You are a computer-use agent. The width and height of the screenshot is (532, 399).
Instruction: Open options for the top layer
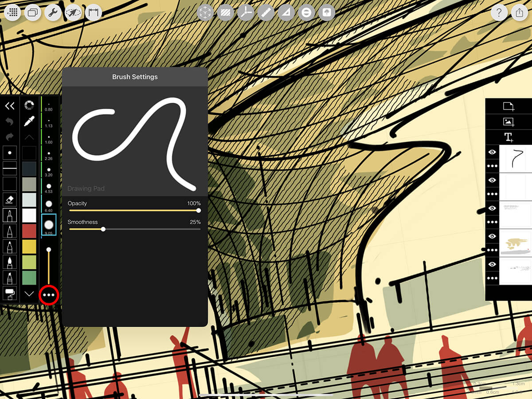(x=492, y=166)
